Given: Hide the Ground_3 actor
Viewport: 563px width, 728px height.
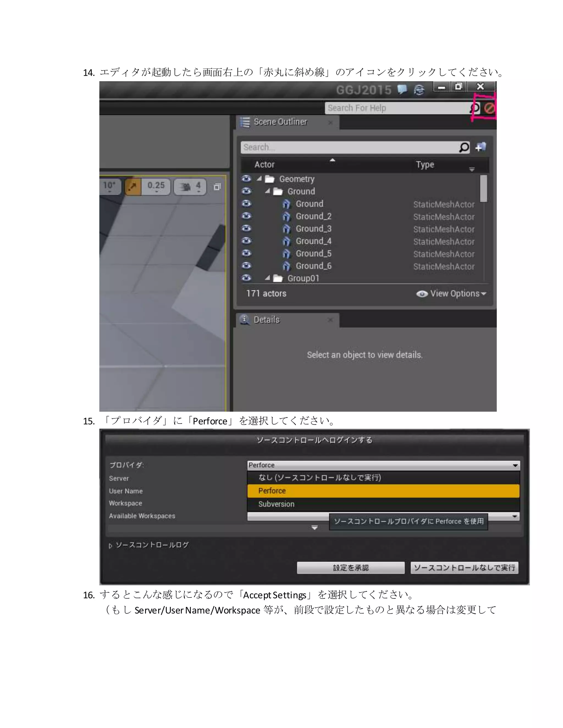Looking at the screenshot, I should 246,228.
